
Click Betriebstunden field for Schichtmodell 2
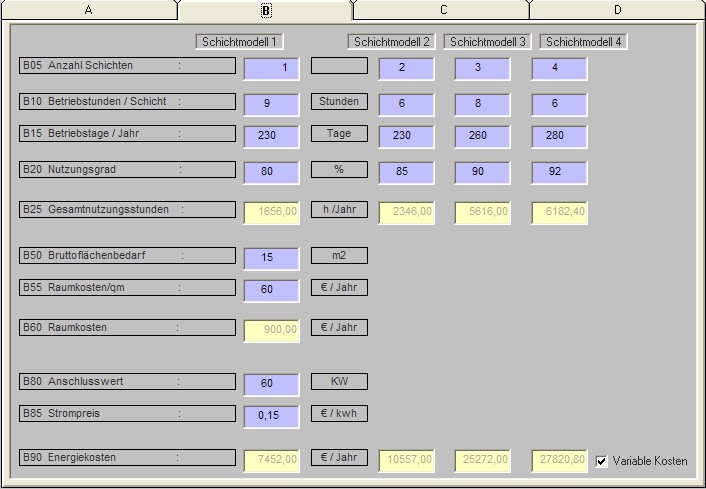pos(406,104)
